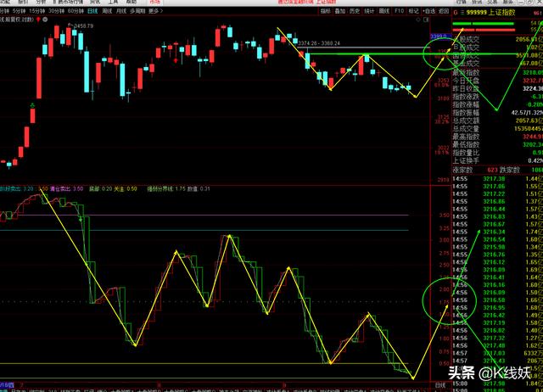
Task: Click the 行情 item in title bar
Action: pyautogui.click(x=461, y=2)
